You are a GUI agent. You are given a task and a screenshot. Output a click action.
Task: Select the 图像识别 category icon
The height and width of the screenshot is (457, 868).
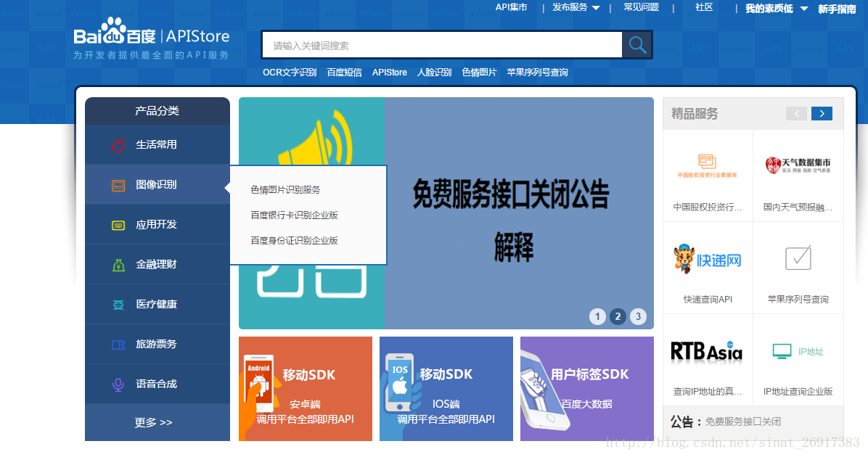118,186
